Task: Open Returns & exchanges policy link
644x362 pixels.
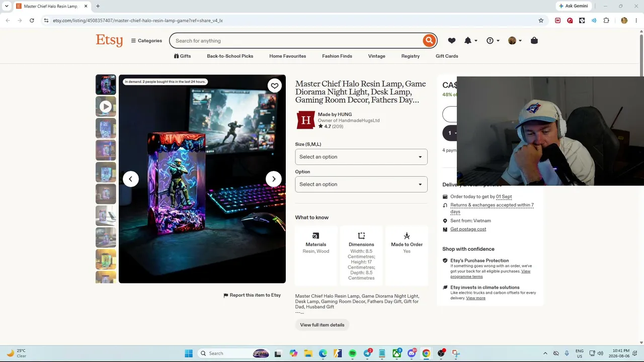Action: click(x=492, y=208)
